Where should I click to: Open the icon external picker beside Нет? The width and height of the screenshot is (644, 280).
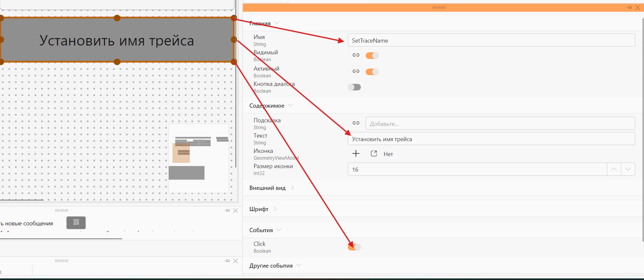(374, 153)
